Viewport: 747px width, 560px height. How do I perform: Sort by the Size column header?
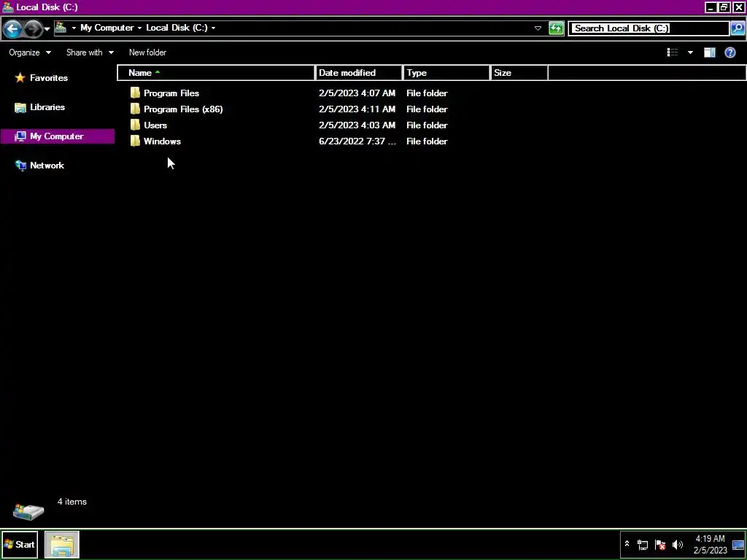point(519,73)
